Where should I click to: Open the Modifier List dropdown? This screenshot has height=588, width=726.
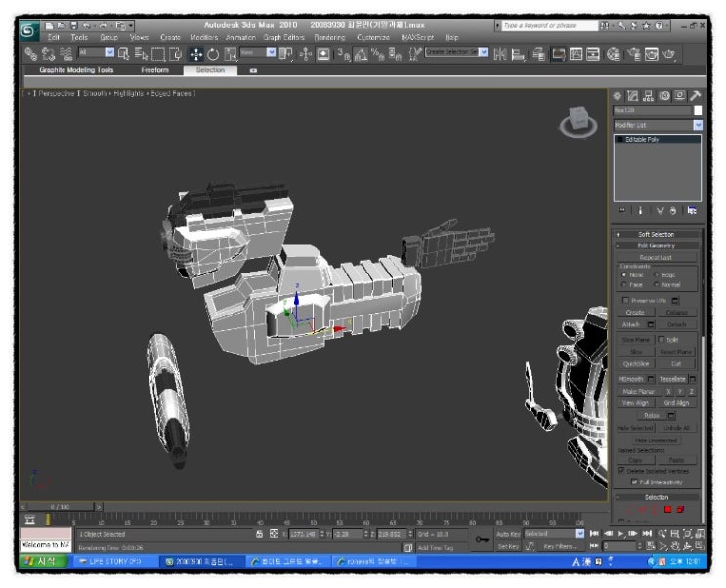698,125
